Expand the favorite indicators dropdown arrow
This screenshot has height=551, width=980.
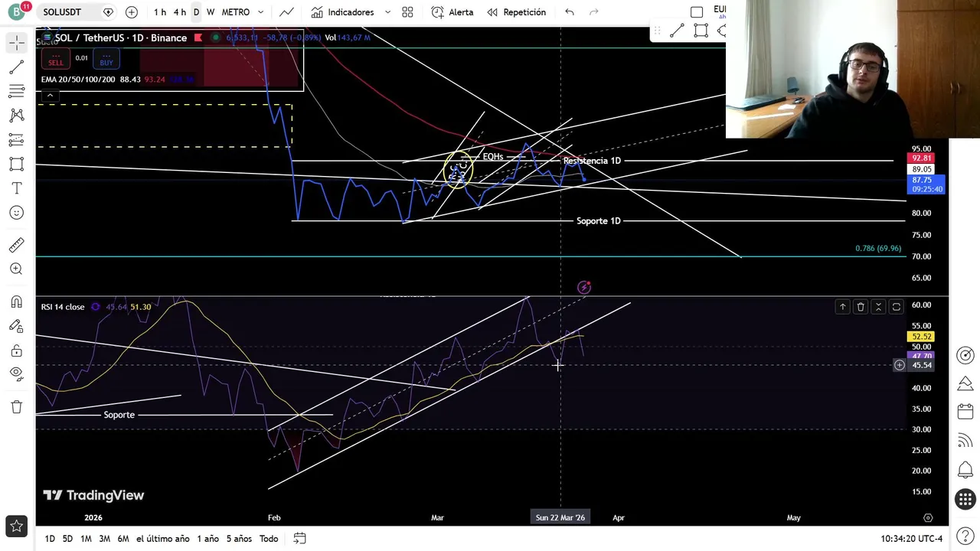coord(387,12)
